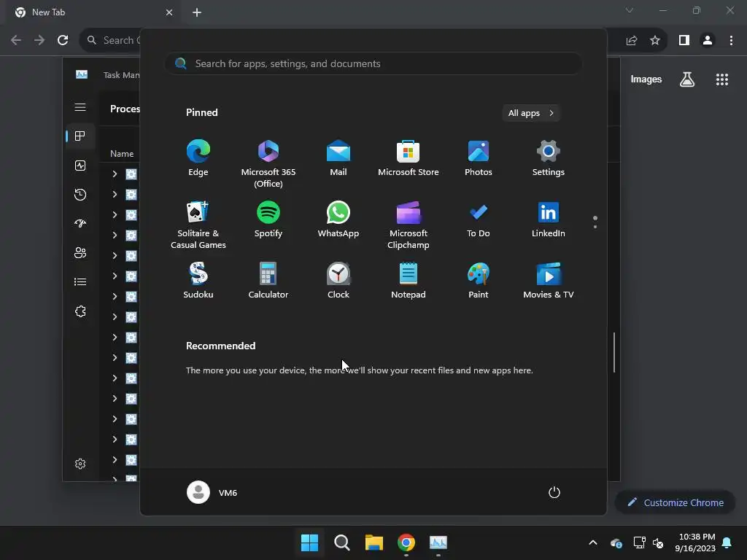Go to next pinned apps page dot

coord(595,227)
